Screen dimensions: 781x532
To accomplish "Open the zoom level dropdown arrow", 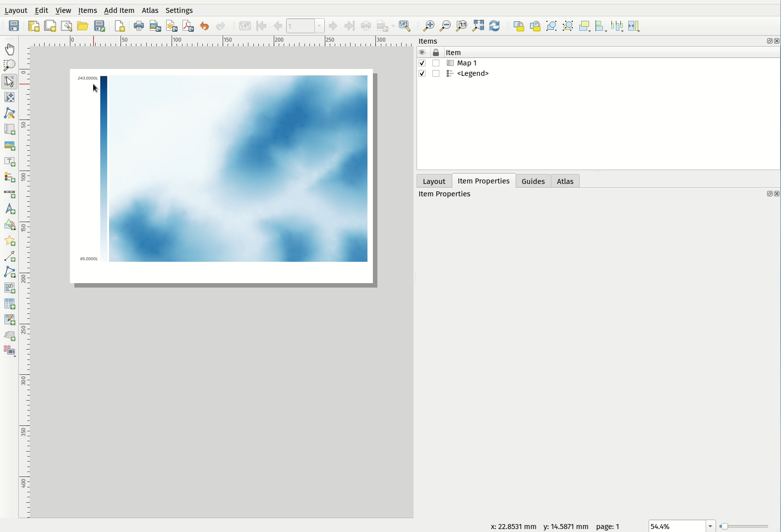I will pyautogui.click(x=711, y=526).
